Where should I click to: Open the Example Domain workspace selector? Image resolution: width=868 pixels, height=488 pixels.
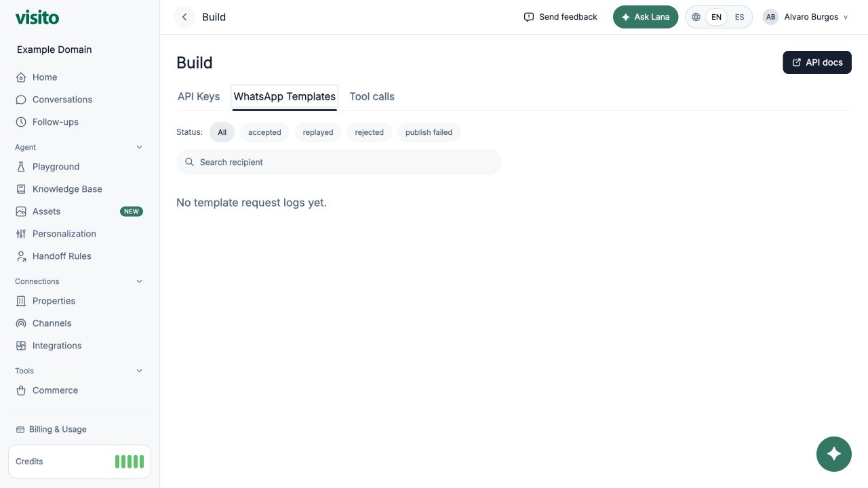click(54, 49)
